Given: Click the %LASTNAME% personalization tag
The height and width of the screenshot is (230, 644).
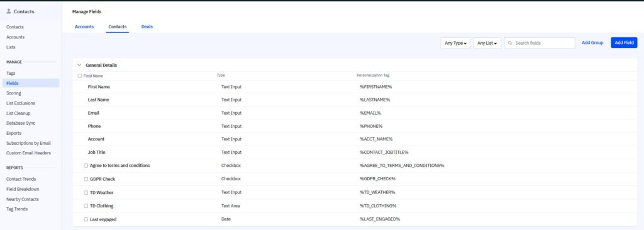Looking at the screenshot, I should point(375,100).
